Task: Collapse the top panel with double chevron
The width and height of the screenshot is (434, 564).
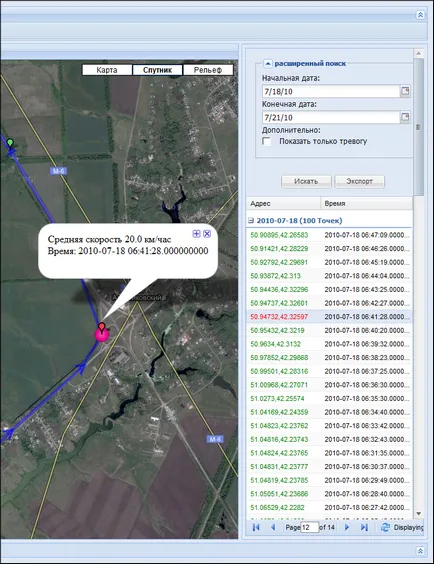Action: coord(420,15)
